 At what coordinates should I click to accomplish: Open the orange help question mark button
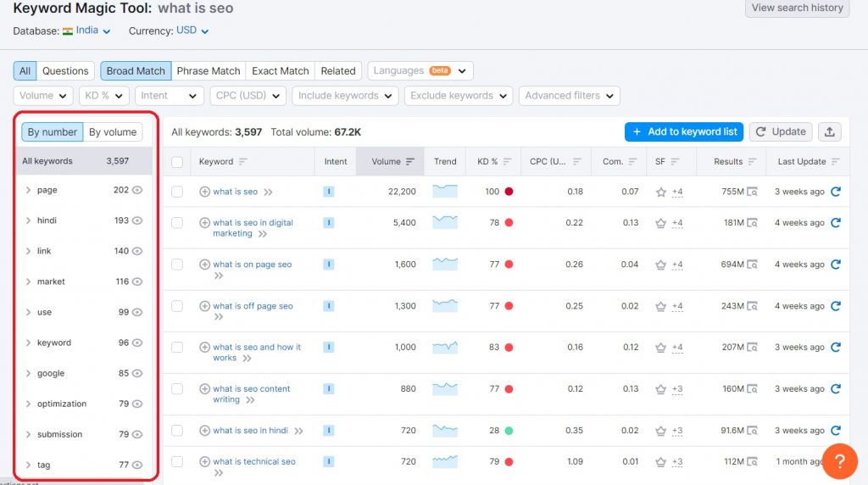pyautogui.click(x=840, y=461)
